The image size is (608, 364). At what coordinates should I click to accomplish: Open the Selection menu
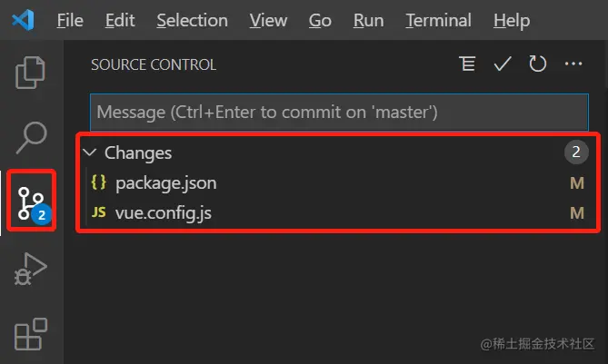192,20
